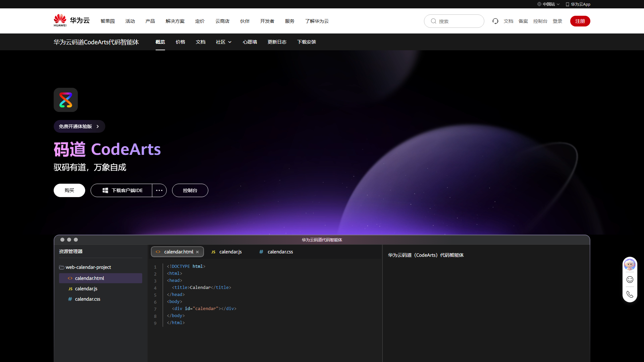
Task: Open the 产品 menu
Action: 150,21
